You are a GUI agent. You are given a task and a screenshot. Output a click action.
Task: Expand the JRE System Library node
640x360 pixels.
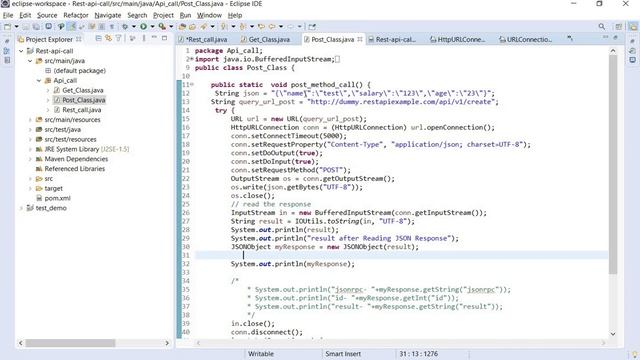point(30,149)
